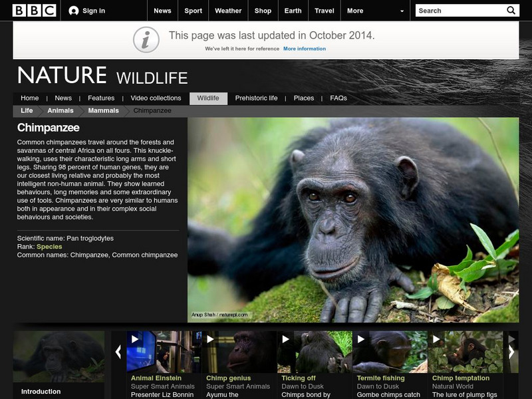Select the FAQs tab
This screenshot has height=399, width=532.
pos(338,98)
